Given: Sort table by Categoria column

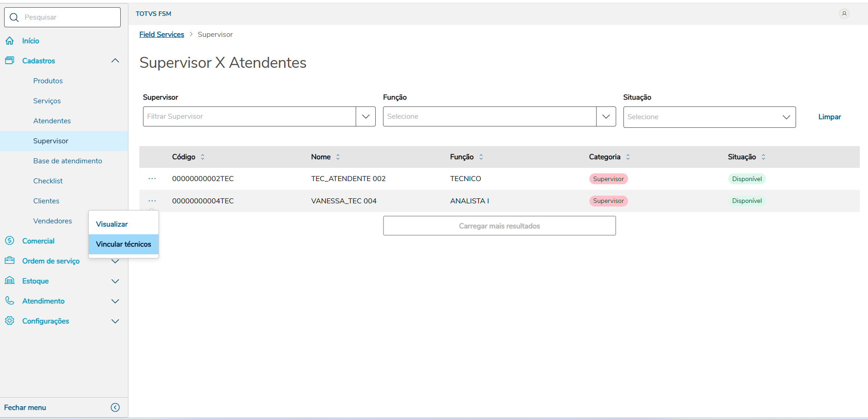Looking at the screenshot, I should (x=628, y=157).
